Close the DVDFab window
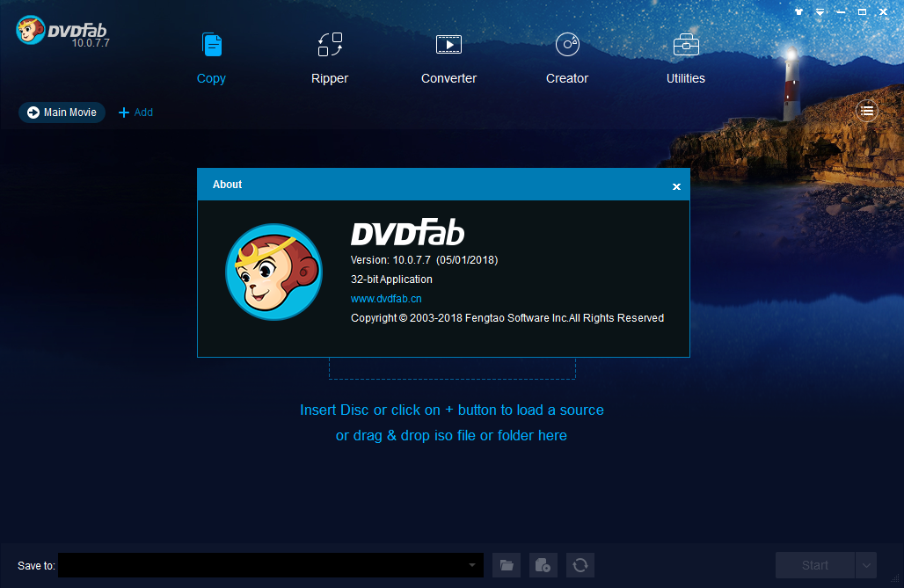The width and height of the screenshot is (904, 588). point(883,12)
